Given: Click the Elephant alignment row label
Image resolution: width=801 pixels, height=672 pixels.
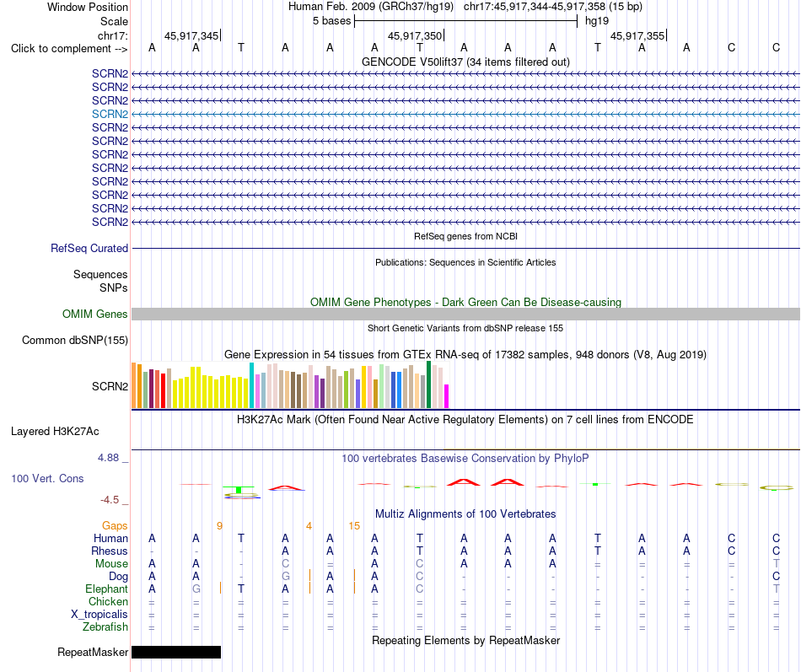Looking at the screenshot, I should point(106,589).
